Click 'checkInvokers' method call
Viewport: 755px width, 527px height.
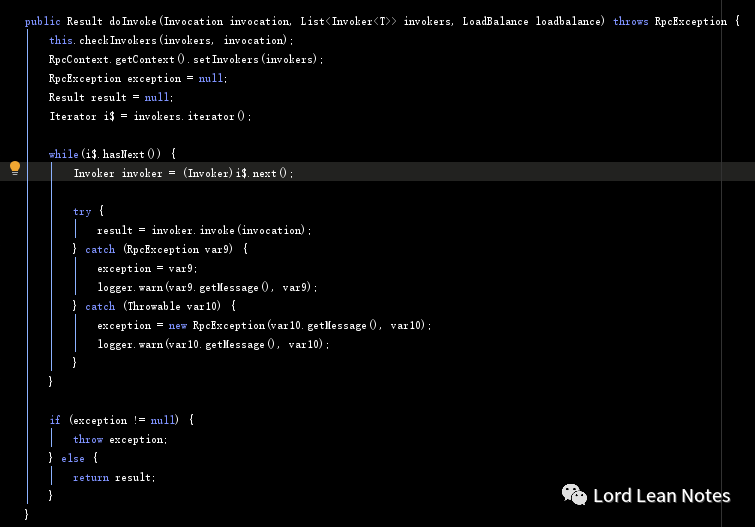(x=118, y=40)
